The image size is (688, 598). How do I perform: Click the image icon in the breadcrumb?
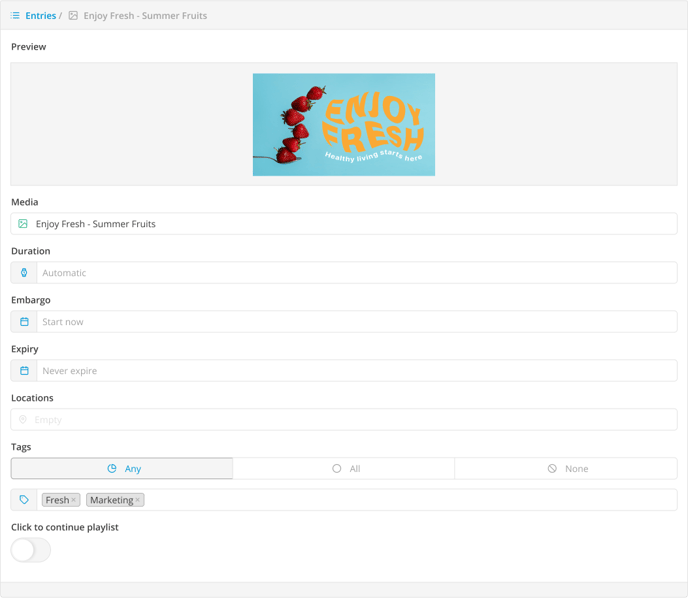click(73, 16)
